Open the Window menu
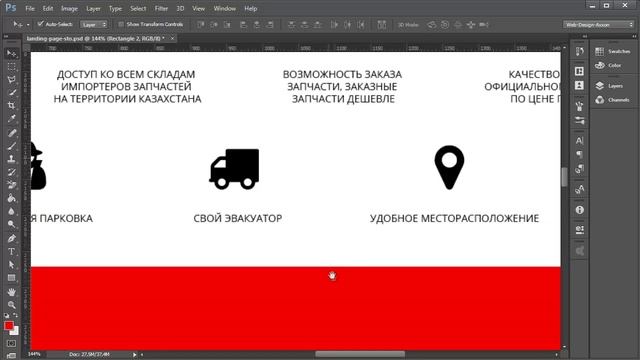Screen dimensions: 640x360 [x=224, y=8]
